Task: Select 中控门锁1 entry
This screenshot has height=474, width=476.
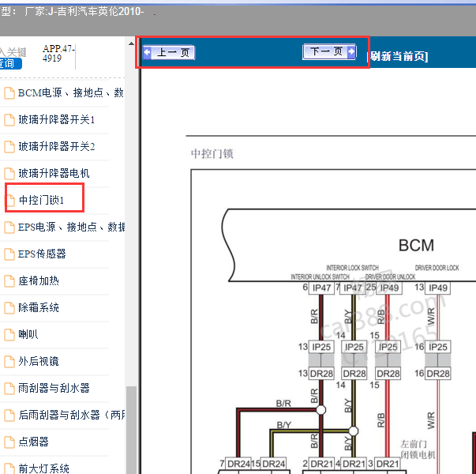Action: coord(41,200)
